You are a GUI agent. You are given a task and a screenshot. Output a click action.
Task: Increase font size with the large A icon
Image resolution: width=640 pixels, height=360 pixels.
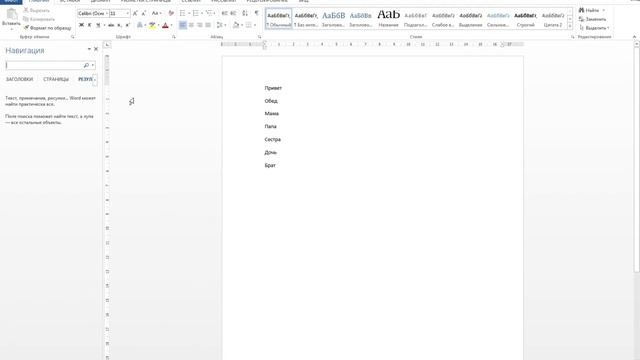point(135,13)
